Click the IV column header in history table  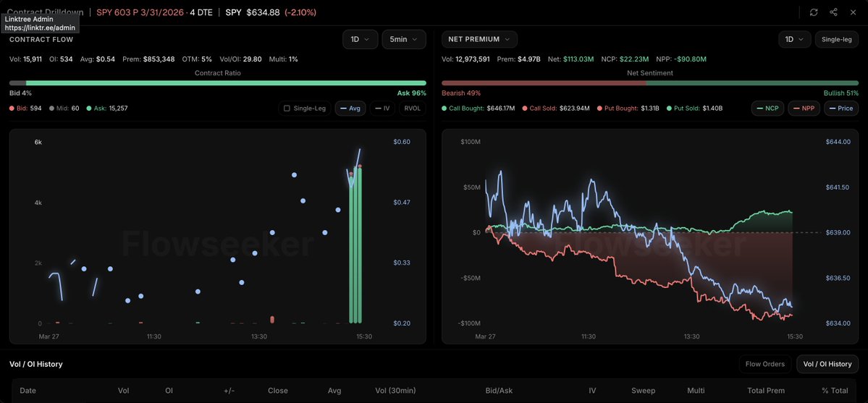tap(592, 391)
